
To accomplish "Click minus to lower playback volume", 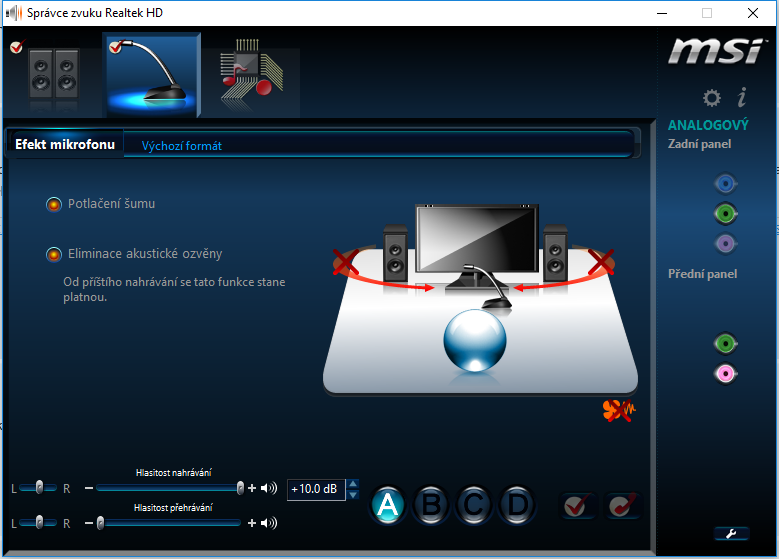I will 89,523.
